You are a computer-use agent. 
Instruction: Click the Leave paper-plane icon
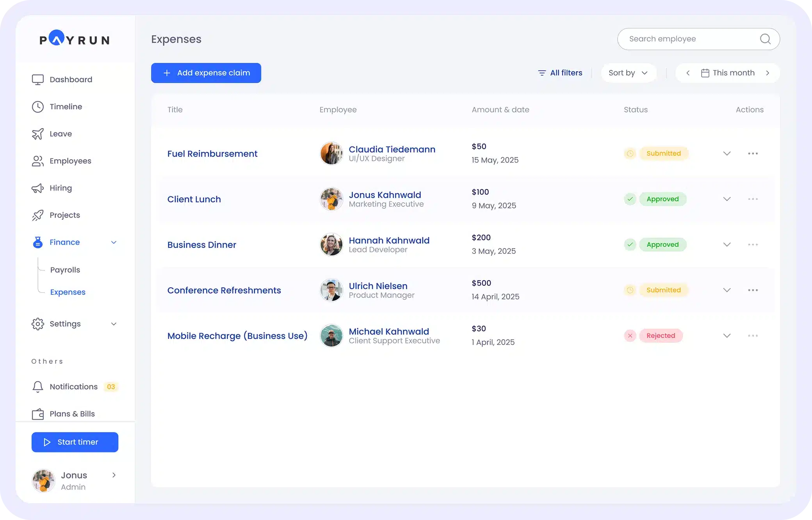point(37,134)
